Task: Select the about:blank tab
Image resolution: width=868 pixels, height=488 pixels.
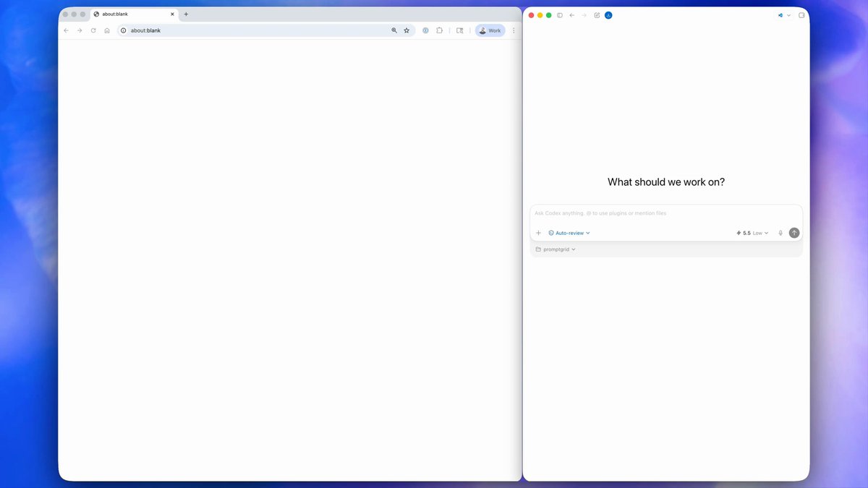Action: pyautogui.click(x=135, y=14)
